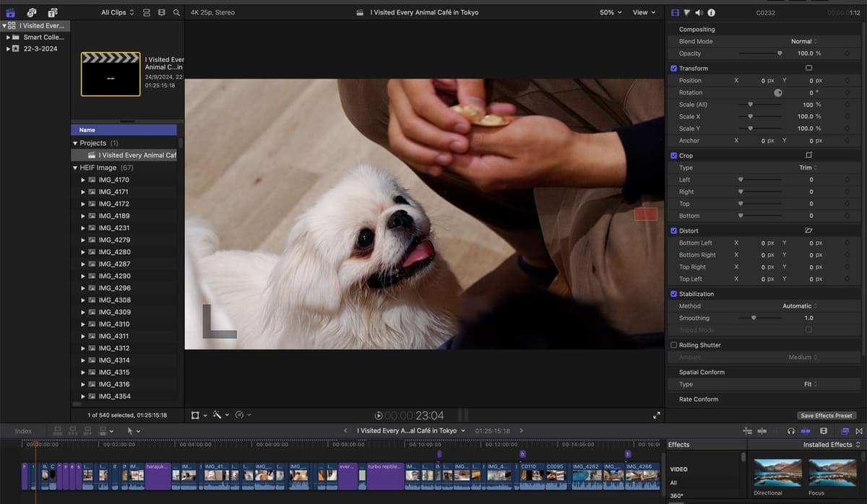Select the Focus effect thumbnail
This screenshot has height=504, width=867.
click(x=833, y=473)
